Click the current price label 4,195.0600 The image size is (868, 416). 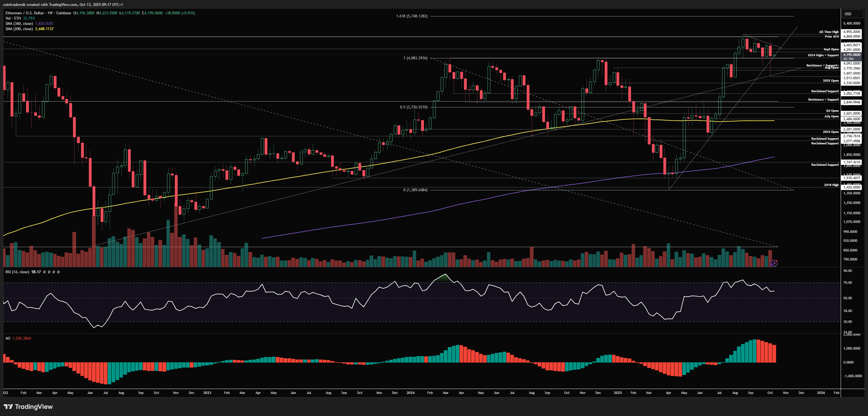[852, 55]
